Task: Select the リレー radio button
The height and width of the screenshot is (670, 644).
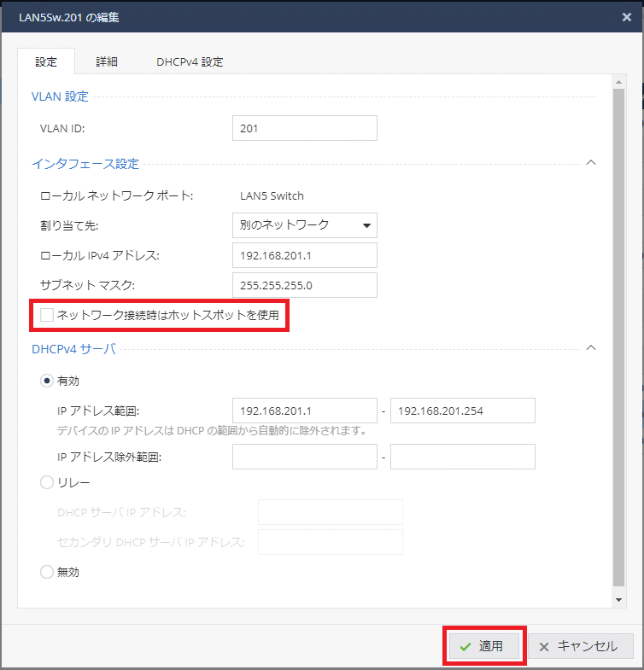Action: pos(47,482)
